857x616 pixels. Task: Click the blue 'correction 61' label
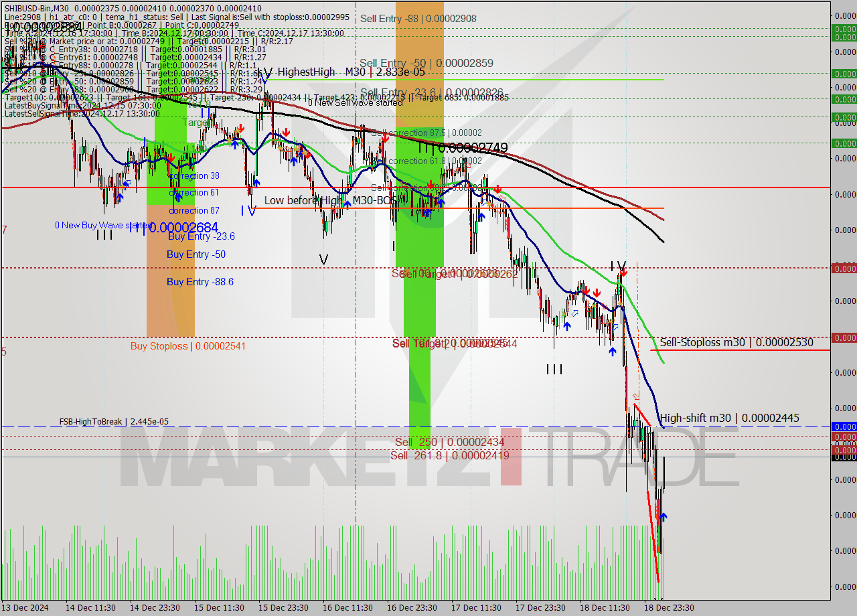[x=194, y=192]
